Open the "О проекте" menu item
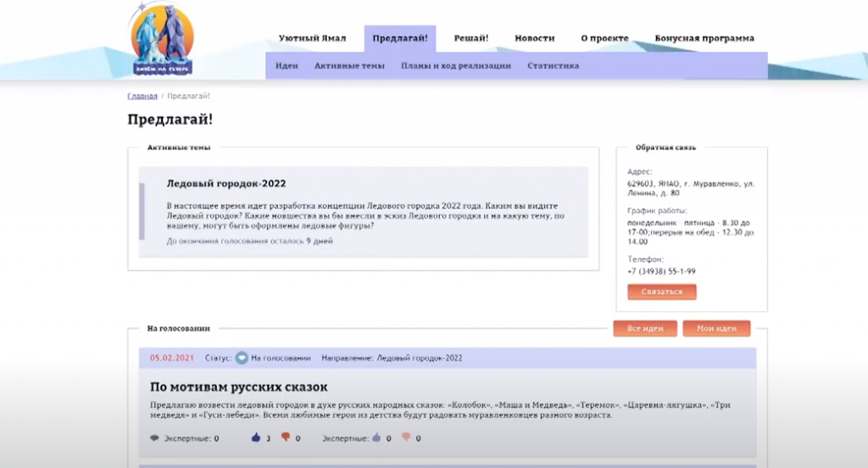The image size is (868, 468). 604,38
